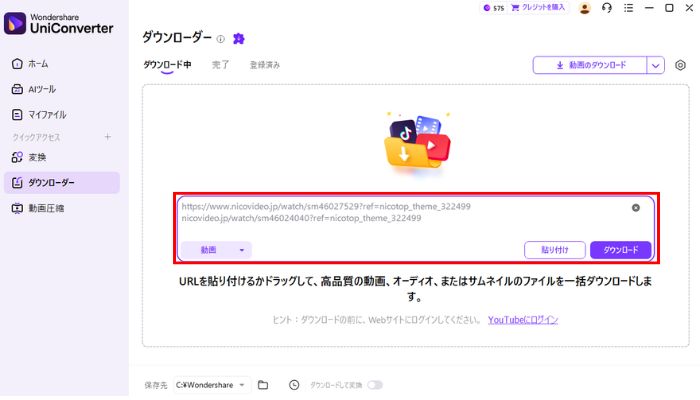Open the Video Compress tool

tap(38, 208)
